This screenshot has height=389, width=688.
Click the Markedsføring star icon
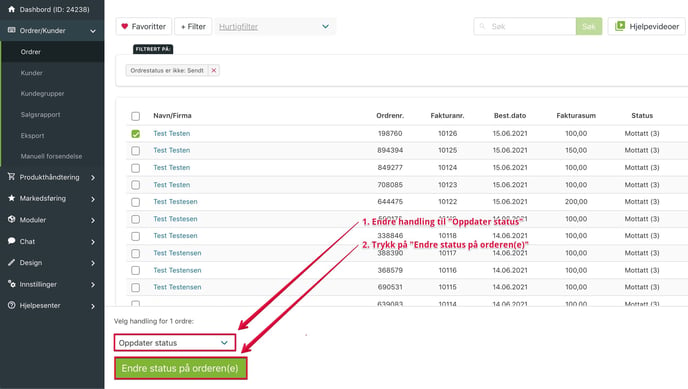pos(11,198)
